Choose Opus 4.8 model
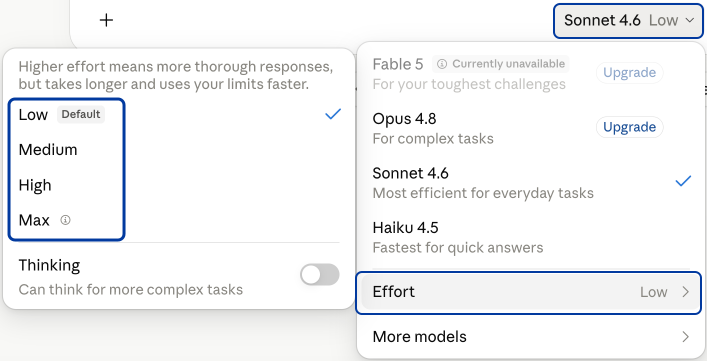Screen dimensions: 707x361 point(478,128)
